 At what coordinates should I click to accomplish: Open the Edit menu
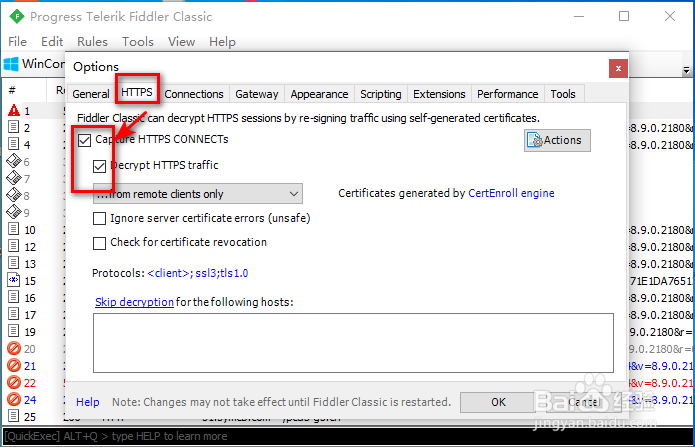(x=52, y=42)
